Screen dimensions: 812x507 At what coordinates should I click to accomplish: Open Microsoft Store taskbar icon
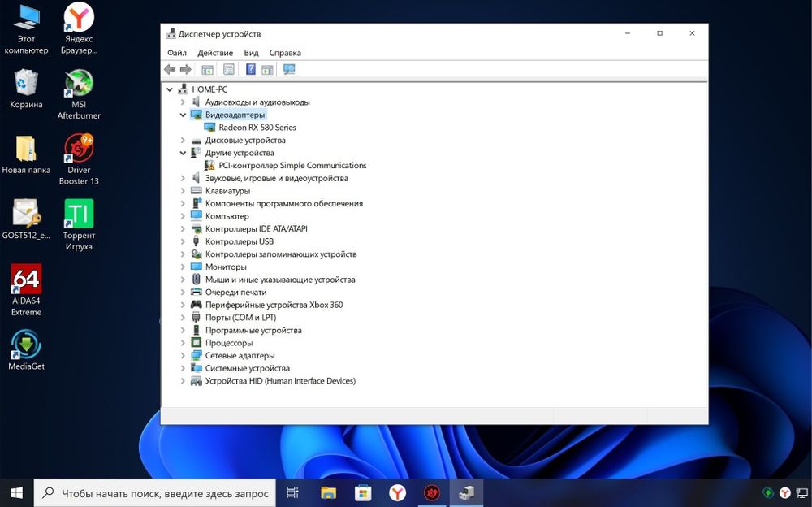tap(362, 493)
